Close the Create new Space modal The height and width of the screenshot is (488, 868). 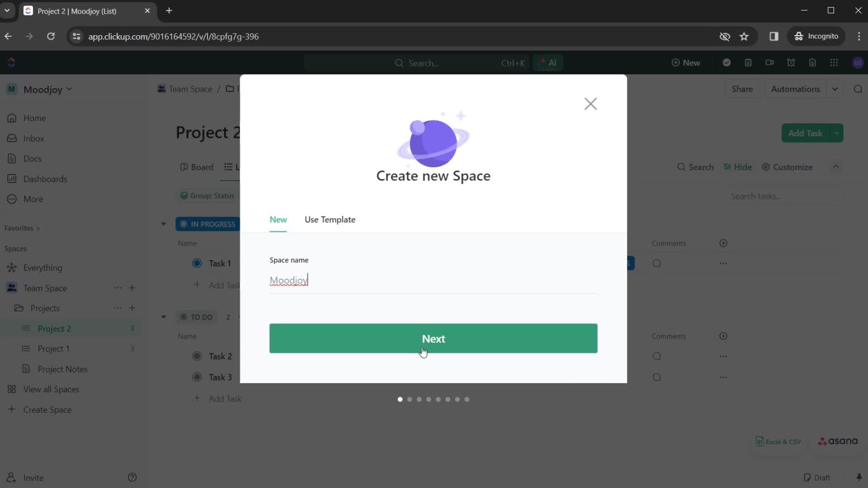[590, 103]
